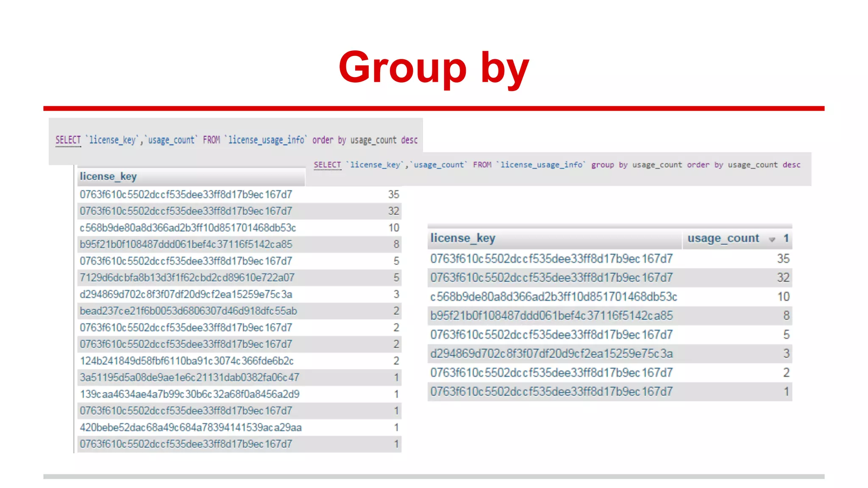Click 'group by usage_count' text in the second query

[637, 165]
